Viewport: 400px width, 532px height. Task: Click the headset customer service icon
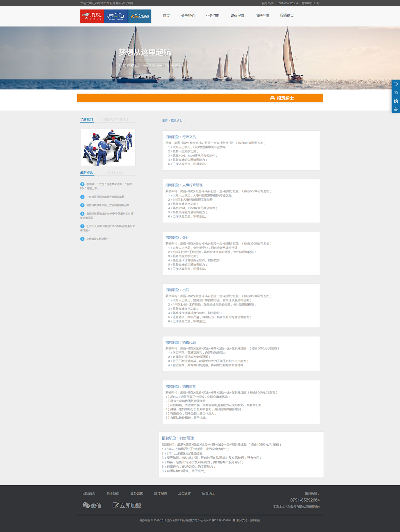(396, 84)
